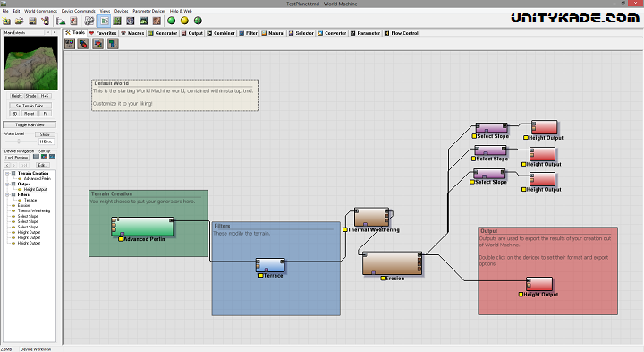
Task: Click the terrain preview thumbnail
Action: (30, 64)
